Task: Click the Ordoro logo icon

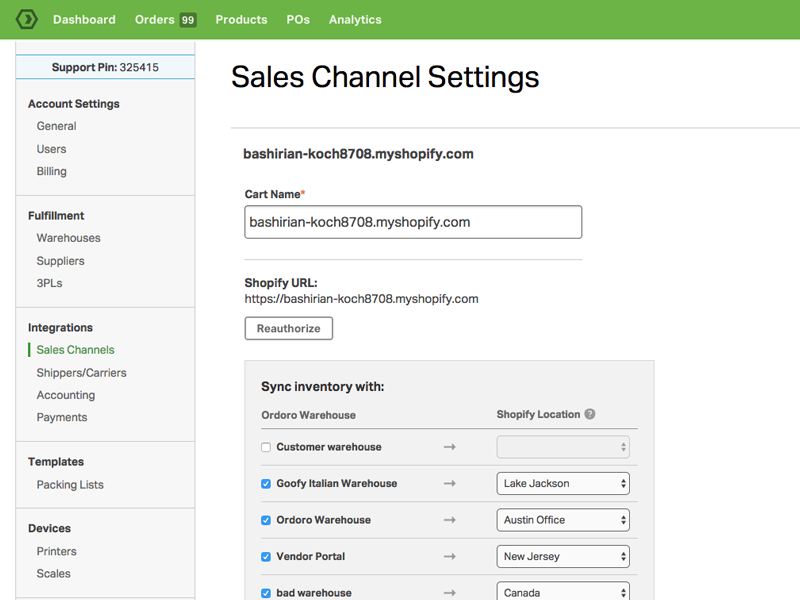Action: [25, 19]
